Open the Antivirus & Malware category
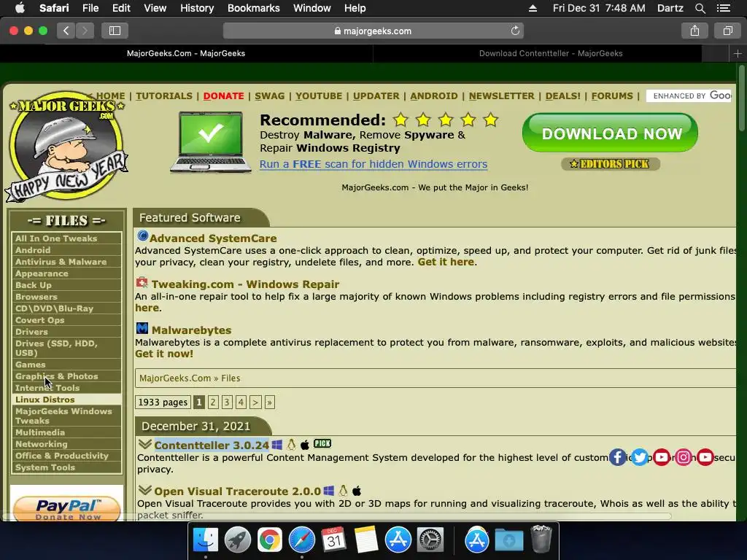The image size is (747, 560). click(66, 262)
